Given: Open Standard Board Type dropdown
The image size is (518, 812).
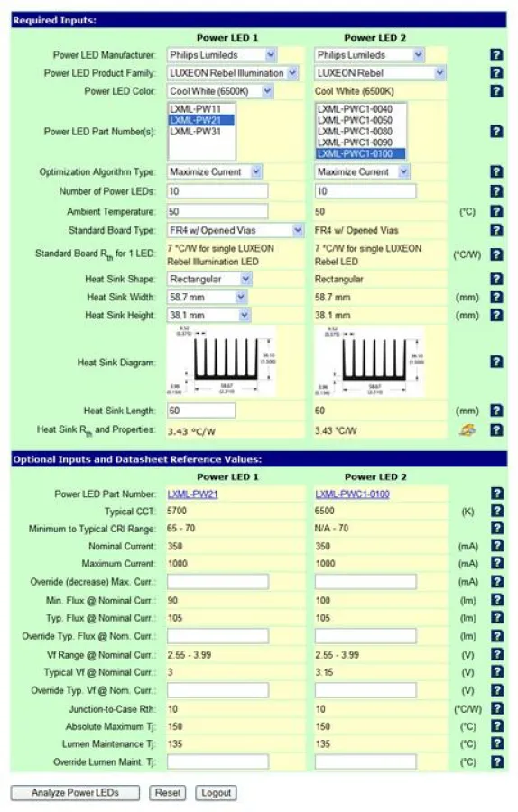Looking at the screenshot, I should pyautogui.click(x=236, y=230).
